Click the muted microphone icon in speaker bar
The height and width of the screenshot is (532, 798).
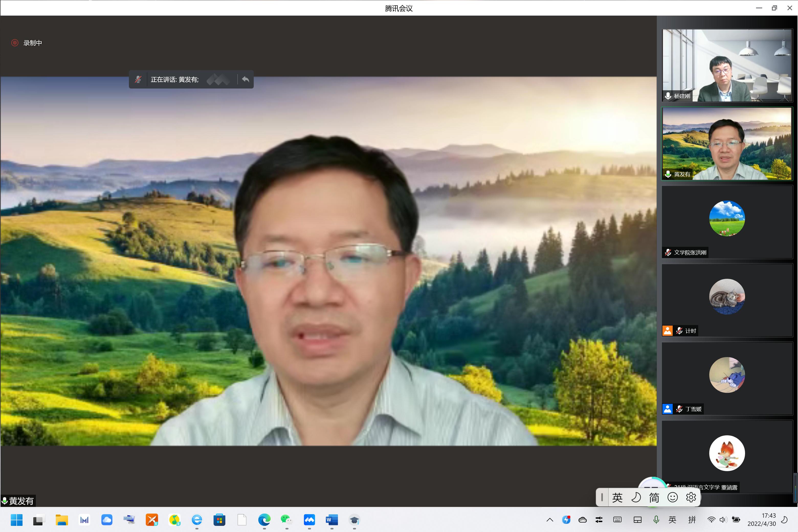click(138, 79)
